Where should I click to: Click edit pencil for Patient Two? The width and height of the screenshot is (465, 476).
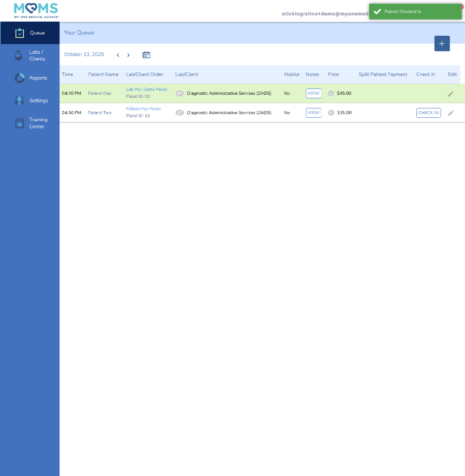click(x=450, y=113)
